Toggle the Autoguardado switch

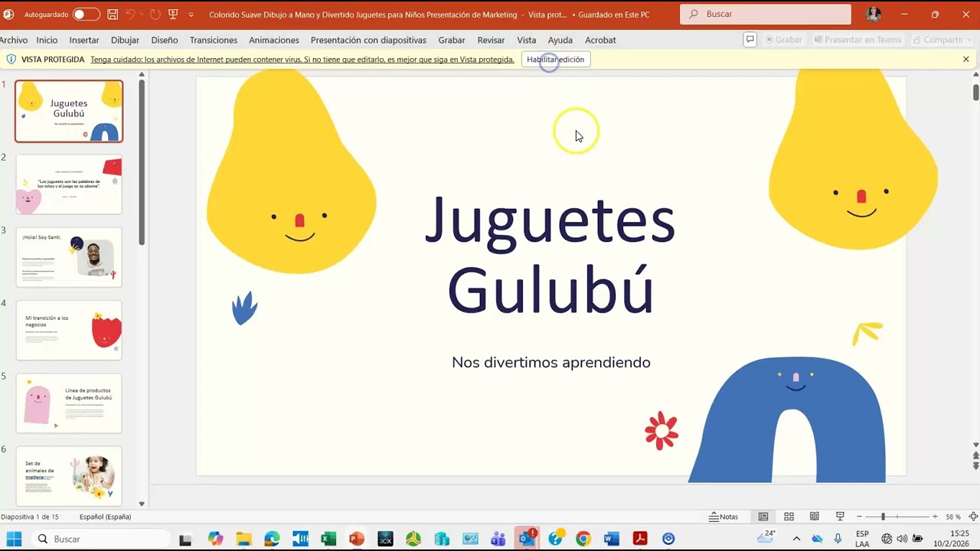86,15
